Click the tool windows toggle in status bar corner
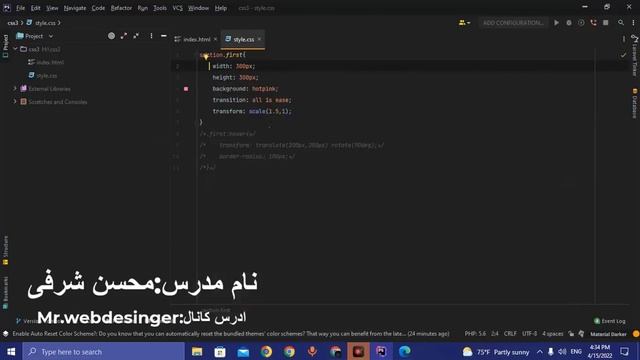The width and height of the screenshot is (640, 360). pyautogui.click(x=5, y=333)
